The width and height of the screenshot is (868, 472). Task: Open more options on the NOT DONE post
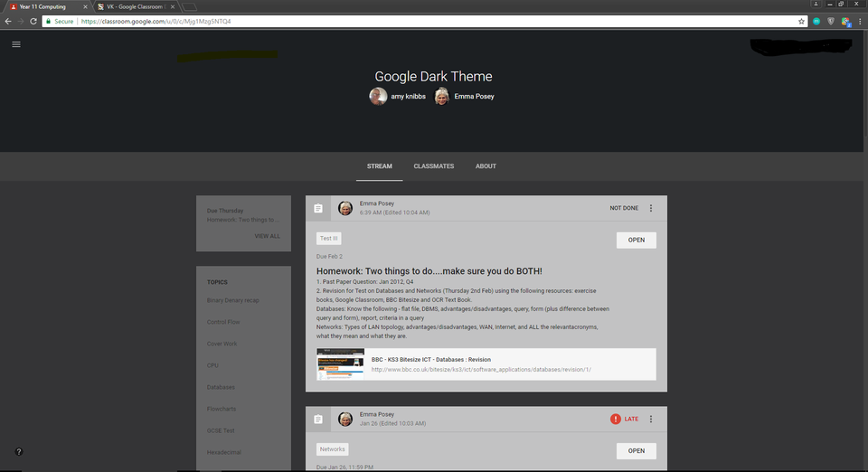click(651, 208)
